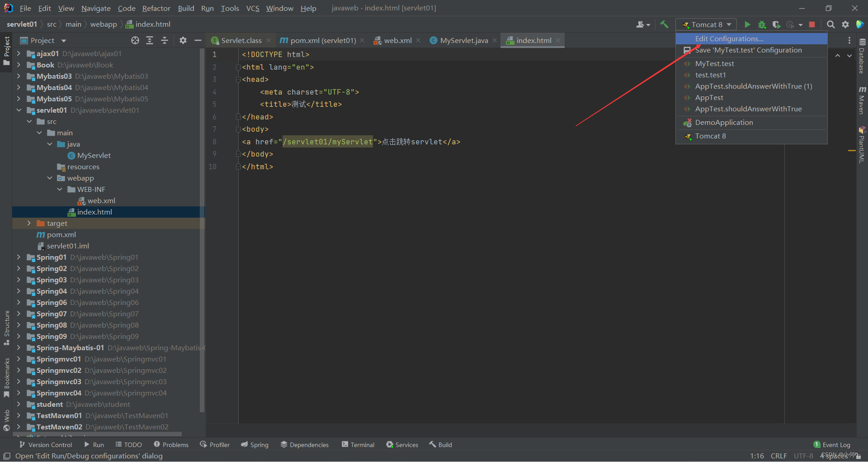Viewport: 868px width, 462px height.
Task: Fold the body tag at line 7
Action: pyautogui.click(x=238, y=129)
